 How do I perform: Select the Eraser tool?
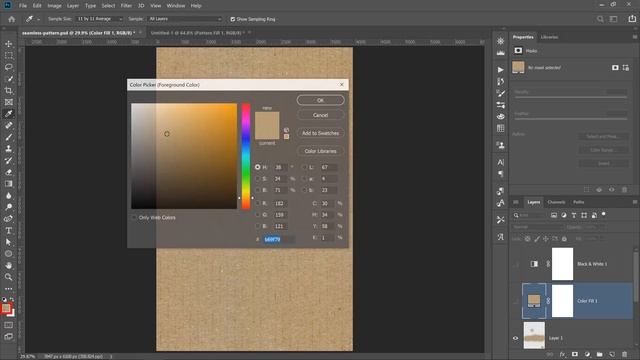point(9,172)
